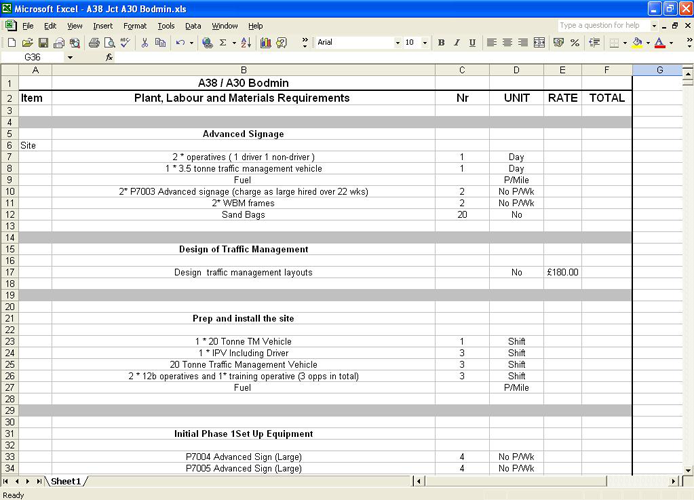This screenshot has height=500, width=694.
Task: Toggle bold formatting
Action: coord(441,42)
